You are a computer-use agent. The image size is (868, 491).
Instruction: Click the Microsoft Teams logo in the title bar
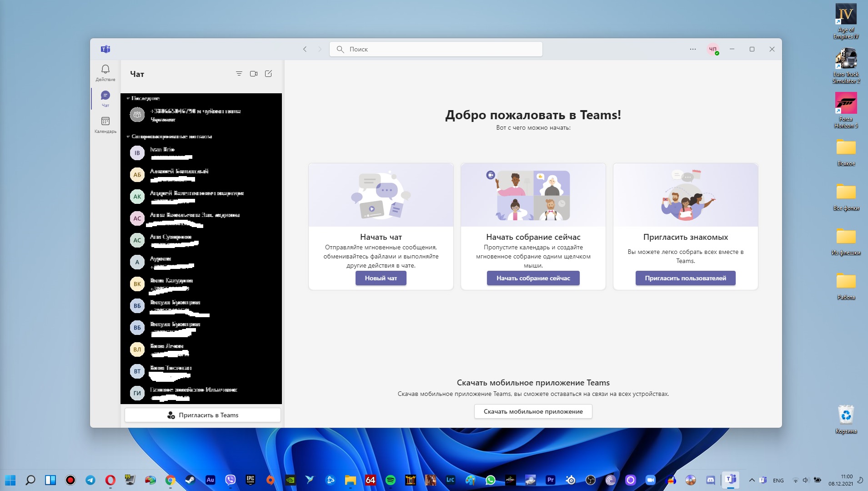[106, 49]
